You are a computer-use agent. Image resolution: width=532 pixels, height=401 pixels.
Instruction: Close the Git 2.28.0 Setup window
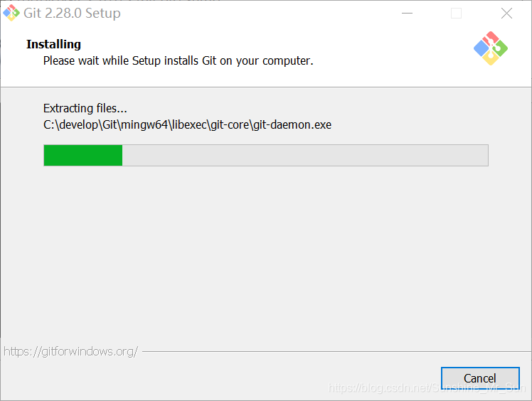(506, 14)
